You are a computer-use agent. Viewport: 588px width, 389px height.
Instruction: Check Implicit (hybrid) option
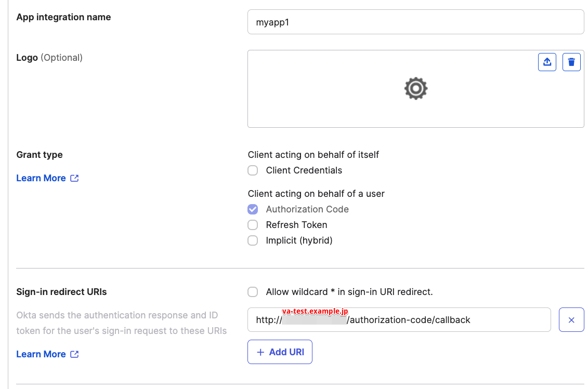tap(253, 240)
